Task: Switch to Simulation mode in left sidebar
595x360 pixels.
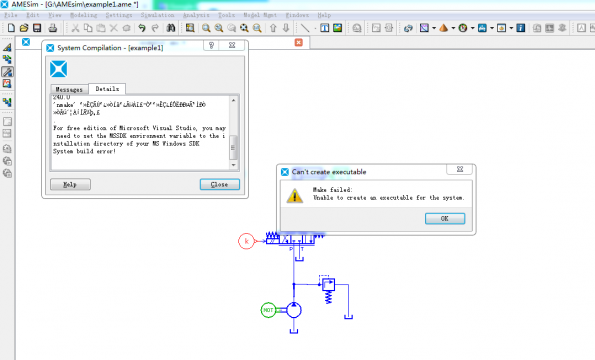Action: pyautogui.click(x=7, y=84)
